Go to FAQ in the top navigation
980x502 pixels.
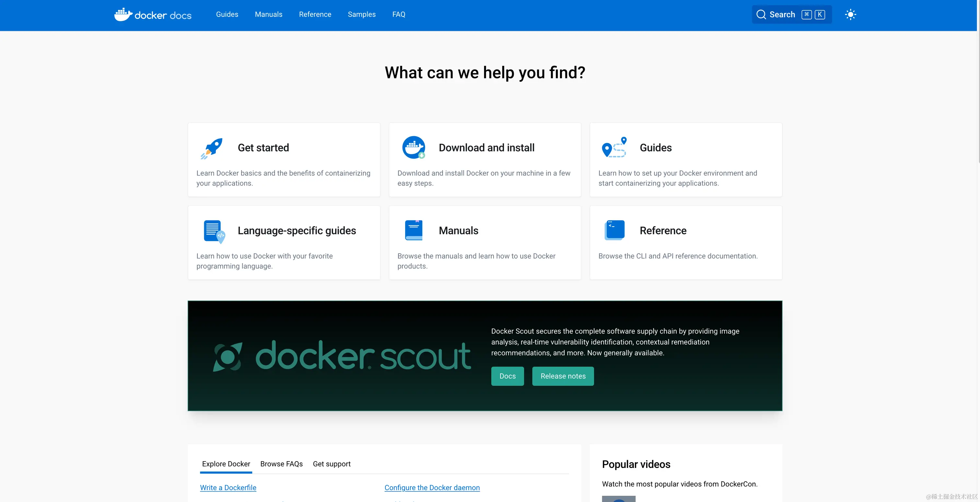398,15
